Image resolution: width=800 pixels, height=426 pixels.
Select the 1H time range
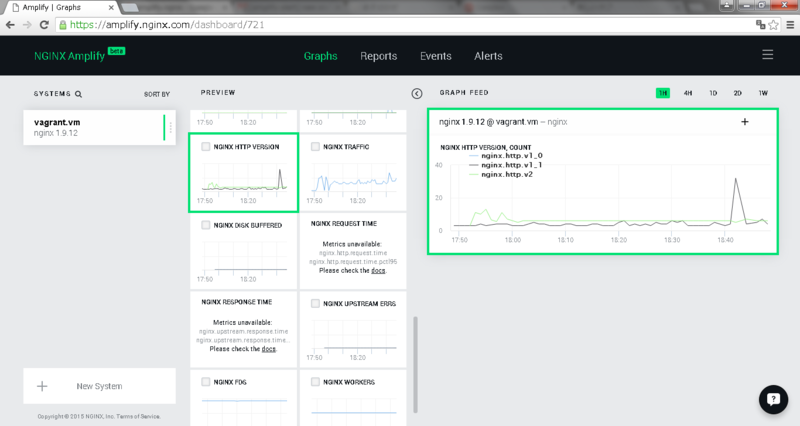[x=663, y=93]
